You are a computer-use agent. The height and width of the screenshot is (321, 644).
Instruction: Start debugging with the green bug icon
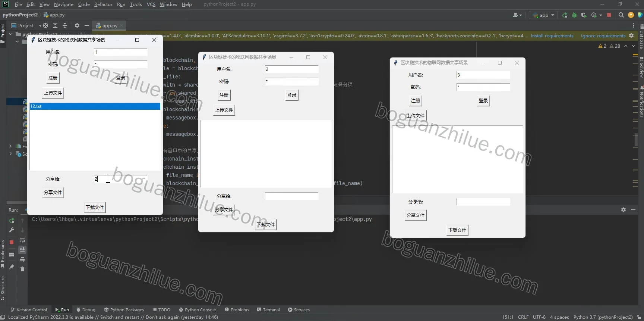point(574,15)
